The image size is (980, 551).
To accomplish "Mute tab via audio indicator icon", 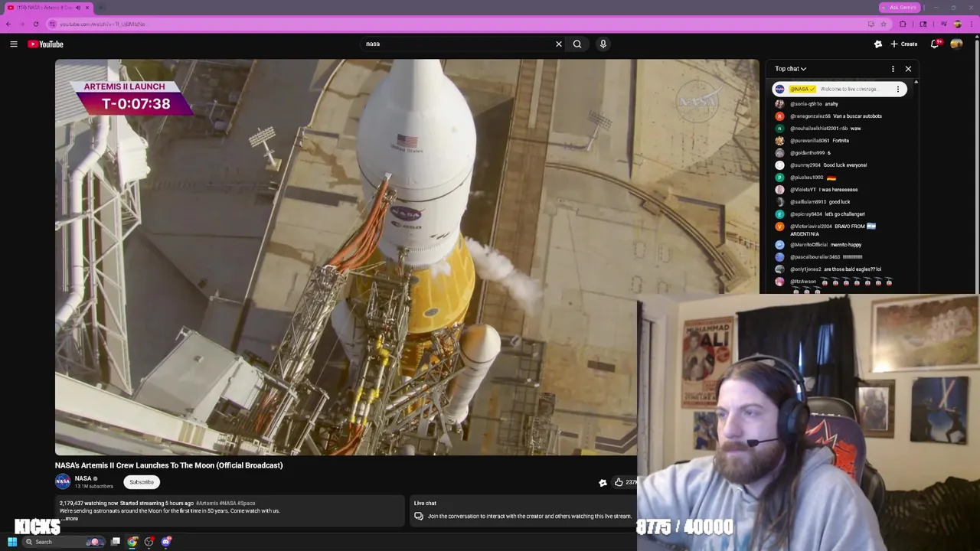I will coord(78,8).
